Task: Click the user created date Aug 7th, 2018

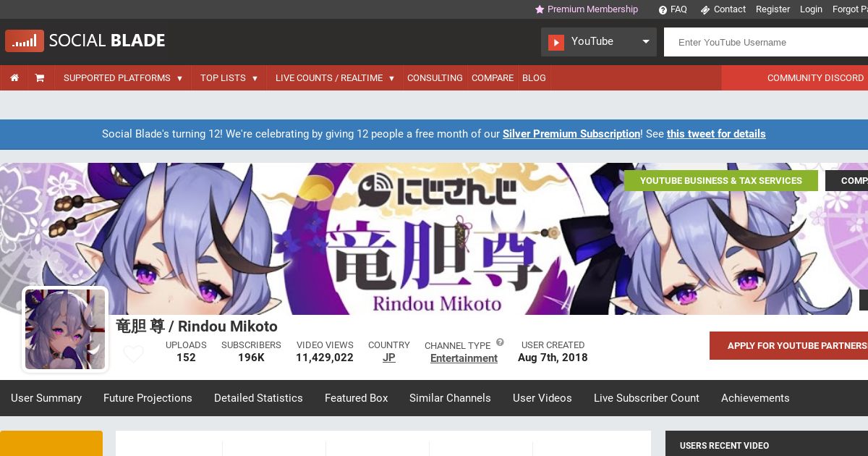Action: 553,358
